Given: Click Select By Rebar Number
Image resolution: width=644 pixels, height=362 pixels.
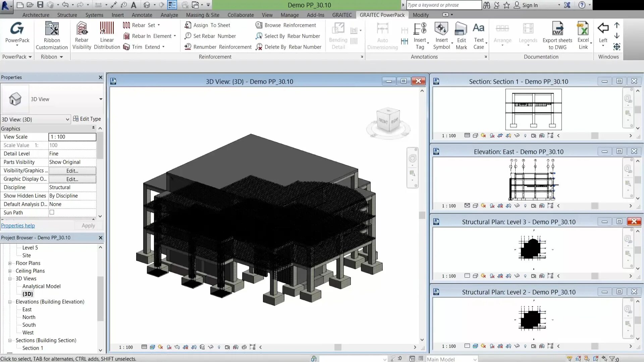Looking at the screenshot, I should click(288, 36).
